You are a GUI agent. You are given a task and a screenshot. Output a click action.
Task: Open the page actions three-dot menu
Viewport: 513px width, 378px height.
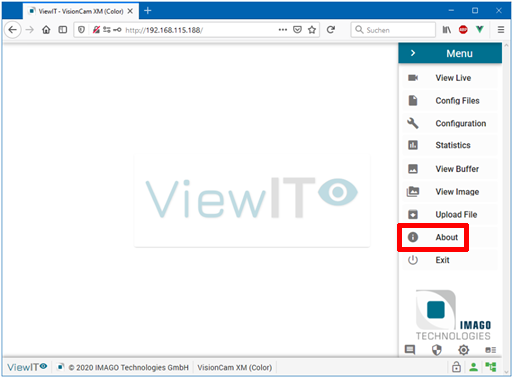tap(283, 30)
